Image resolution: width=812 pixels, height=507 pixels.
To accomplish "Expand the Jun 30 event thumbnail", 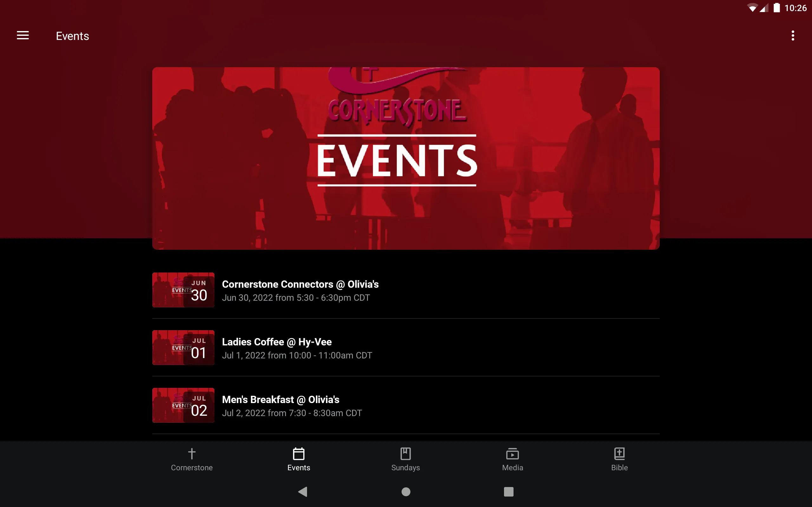I will (x=182, y=290).
